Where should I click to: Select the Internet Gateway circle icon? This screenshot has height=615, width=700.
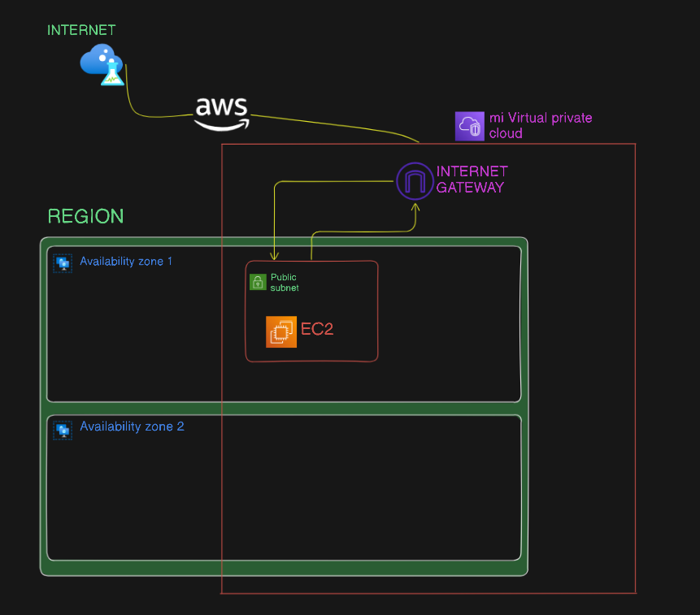pos(415,181)
